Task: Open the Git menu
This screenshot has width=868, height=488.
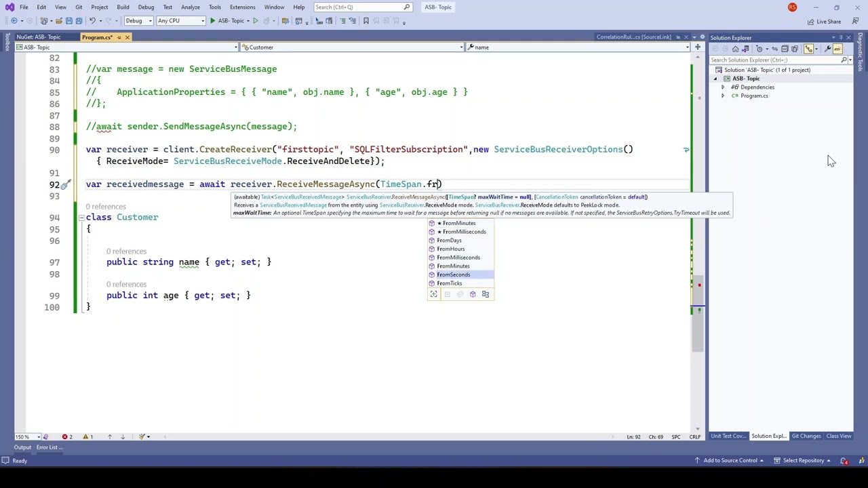Action: point(79,7)
